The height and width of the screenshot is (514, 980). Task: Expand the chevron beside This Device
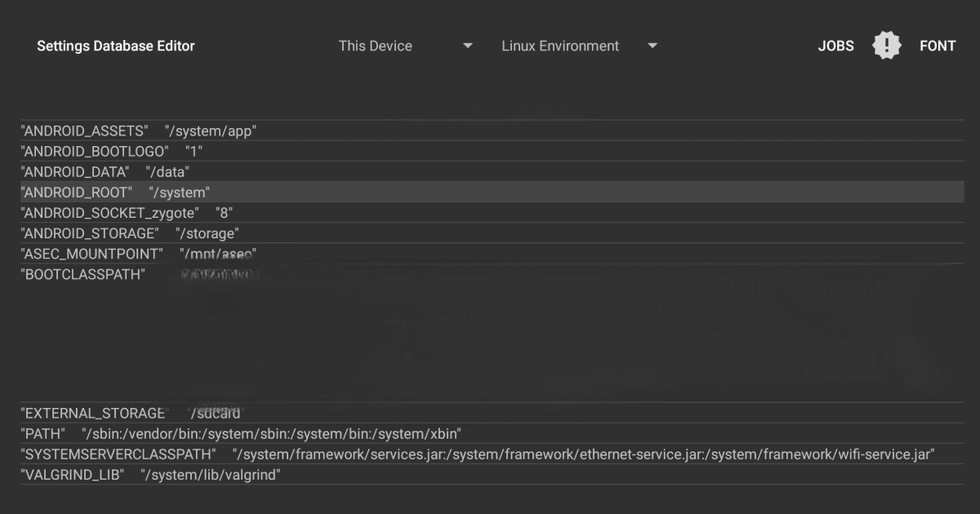[466, 46]
